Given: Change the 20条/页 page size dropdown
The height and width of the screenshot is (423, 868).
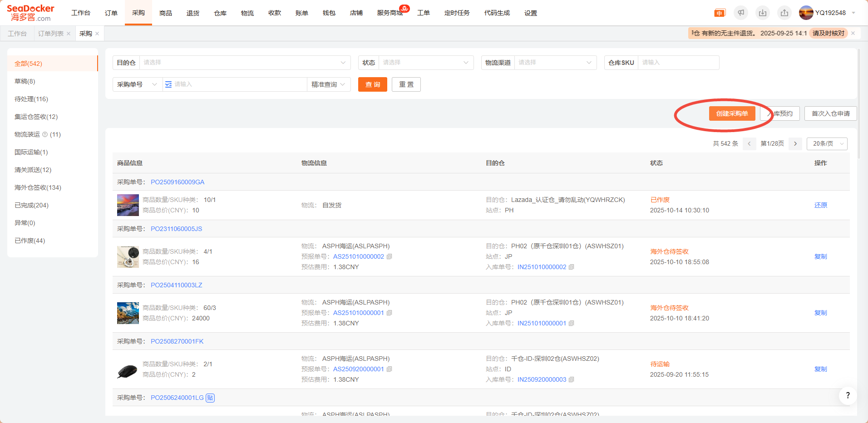Looking at the screenshot, I should click(827, 144).
